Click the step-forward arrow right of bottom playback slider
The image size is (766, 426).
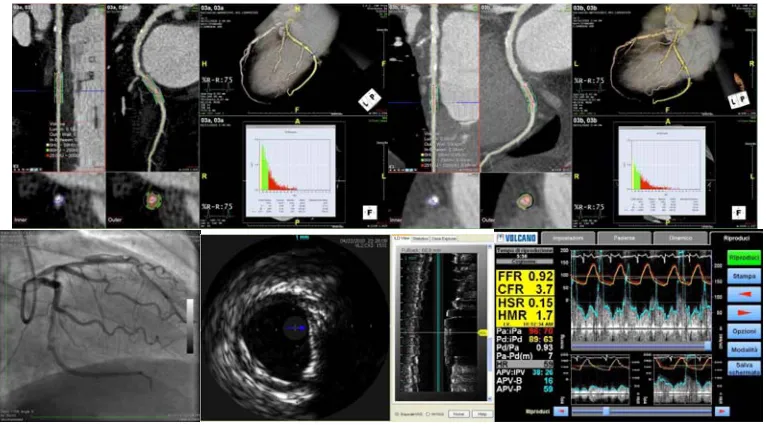click(722, 412)
